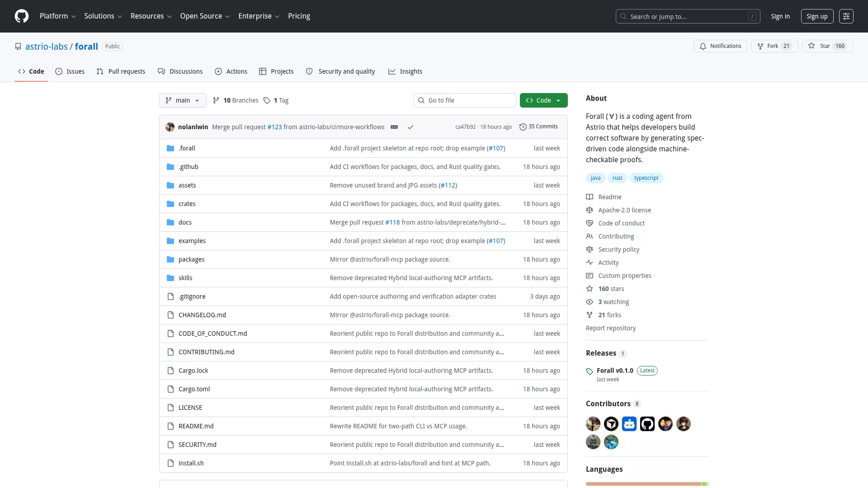Click the crates folder icon
Viewport: 868px width, 488px height.
tap(170, 204)
